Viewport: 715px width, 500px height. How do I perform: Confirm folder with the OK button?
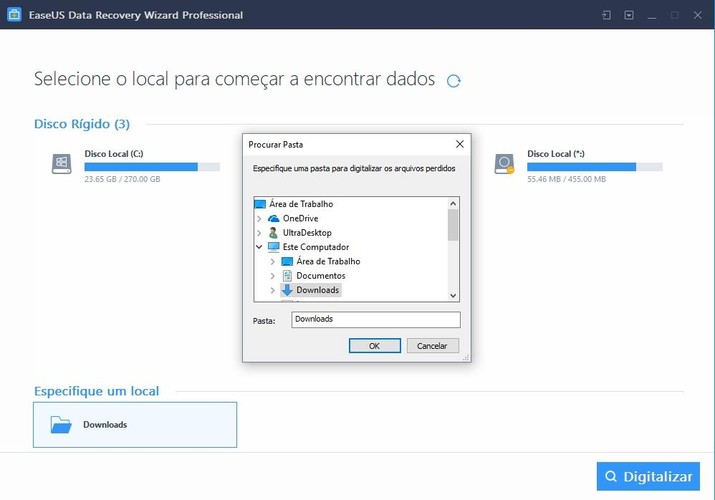[x=374, y=345]
